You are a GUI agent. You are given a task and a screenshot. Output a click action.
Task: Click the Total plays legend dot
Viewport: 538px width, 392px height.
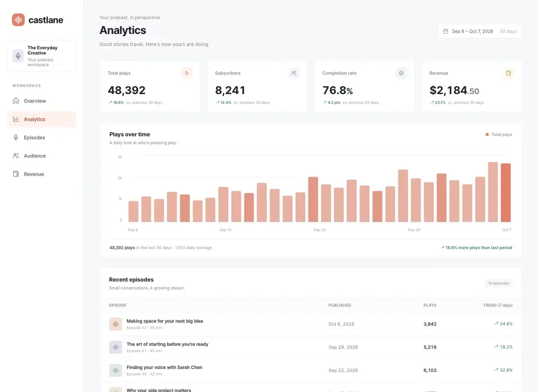click(487, 134)
